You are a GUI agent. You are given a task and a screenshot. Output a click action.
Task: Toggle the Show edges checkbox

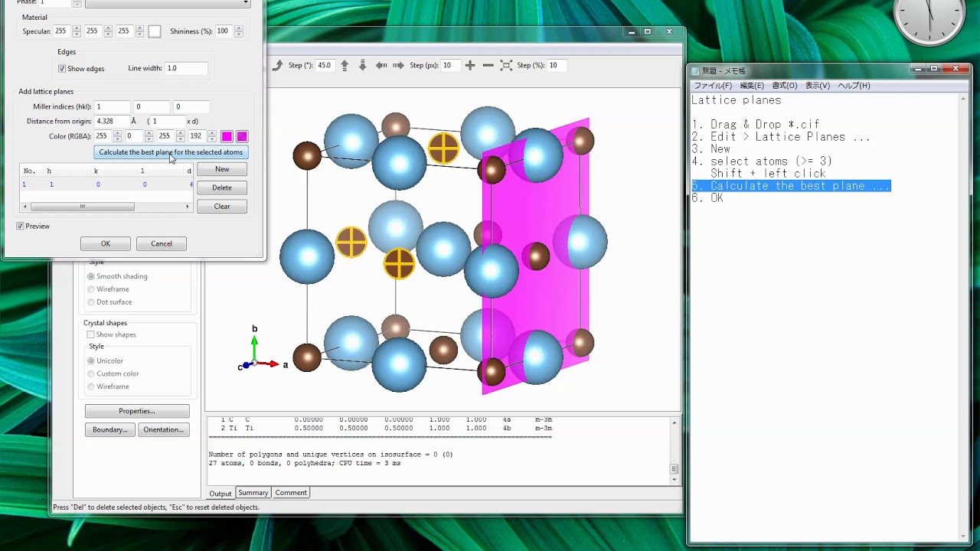(x=62, y=69)
